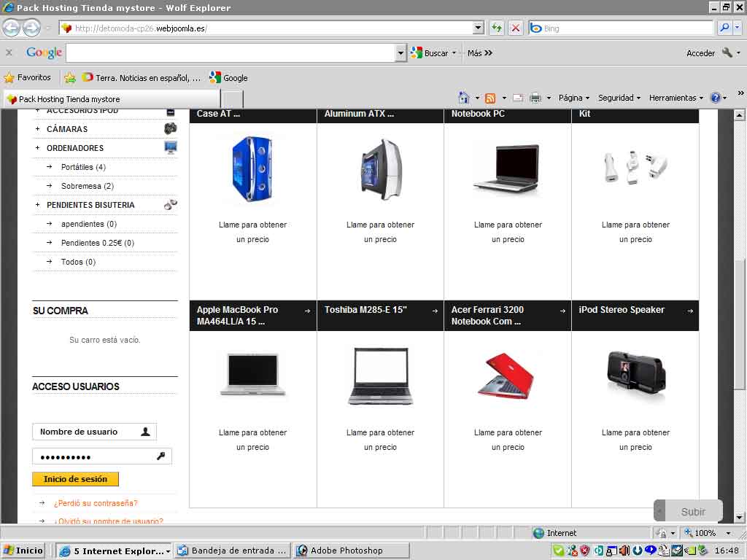The height and width of the screenshot is (560, 747).
Task: Click the password field with dots
Action: click(x=102, y=456)
